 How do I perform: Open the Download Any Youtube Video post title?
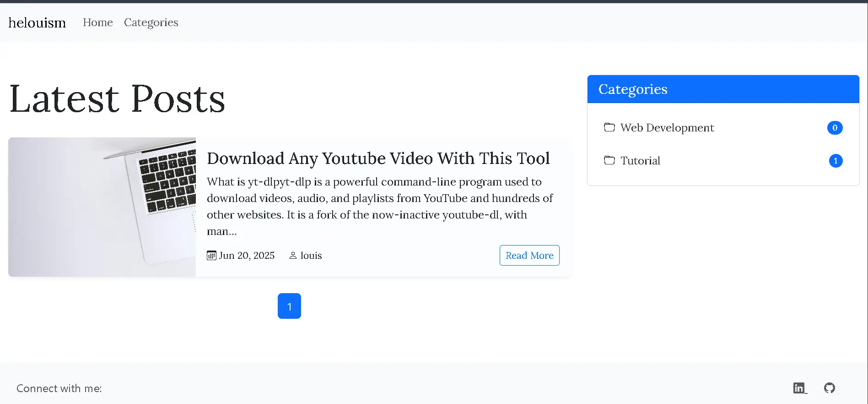(378, 158)
